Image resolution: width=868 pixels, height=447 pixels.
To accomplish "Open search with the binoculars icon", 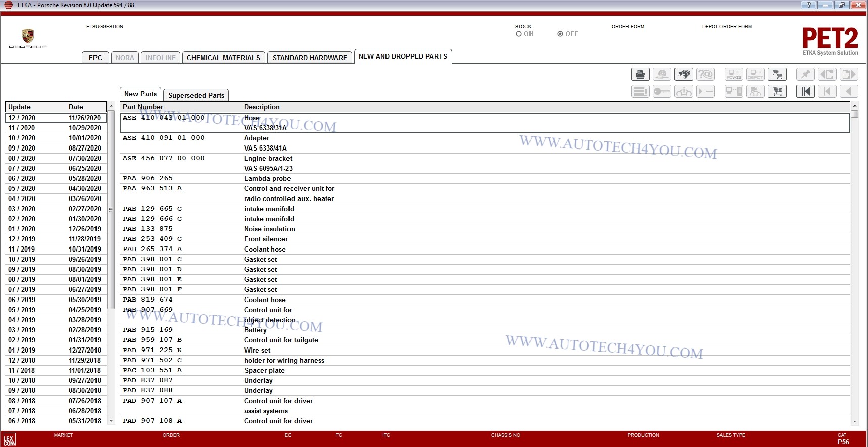I will click(x=684, y=75).
